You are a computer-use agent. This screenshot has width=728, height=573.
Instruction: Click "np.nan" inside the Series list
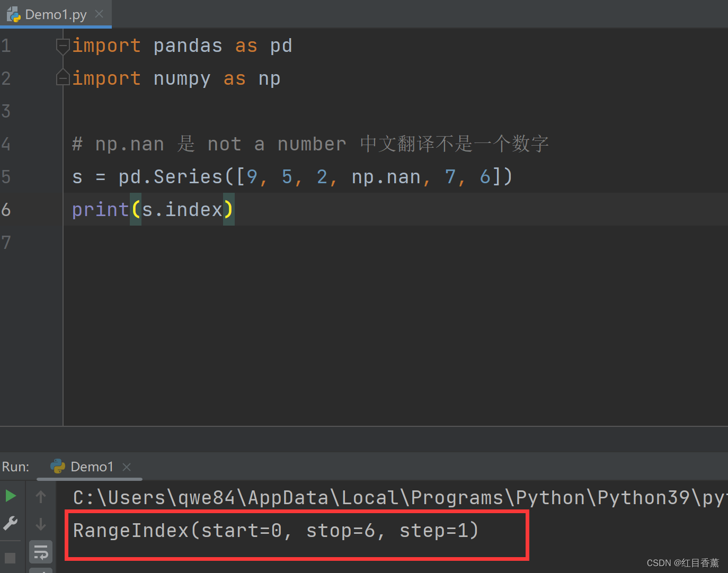[x=386, y=177]
